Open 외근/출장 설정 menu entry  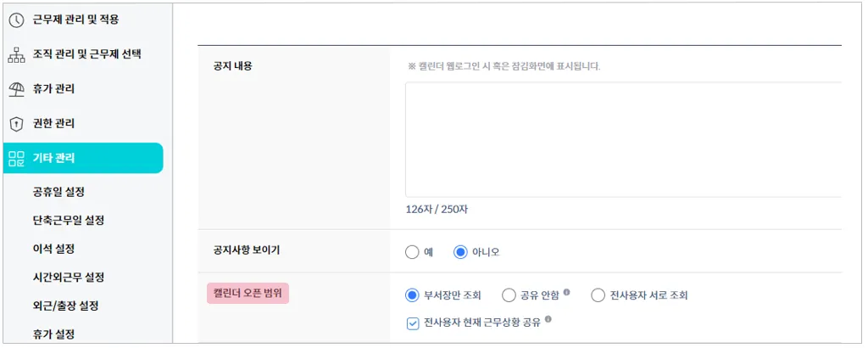point(65,306)
